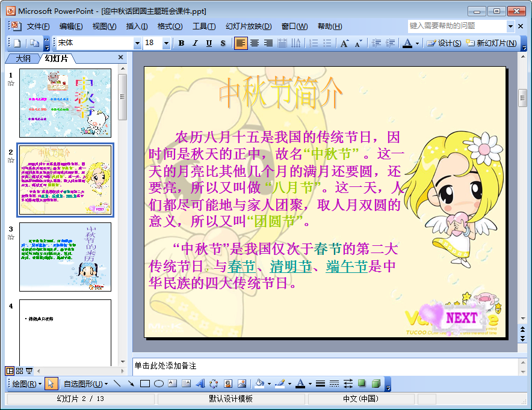Screen dimensions: 532x410
Task: Toggle Italic formatting
Action: [195, 43]
